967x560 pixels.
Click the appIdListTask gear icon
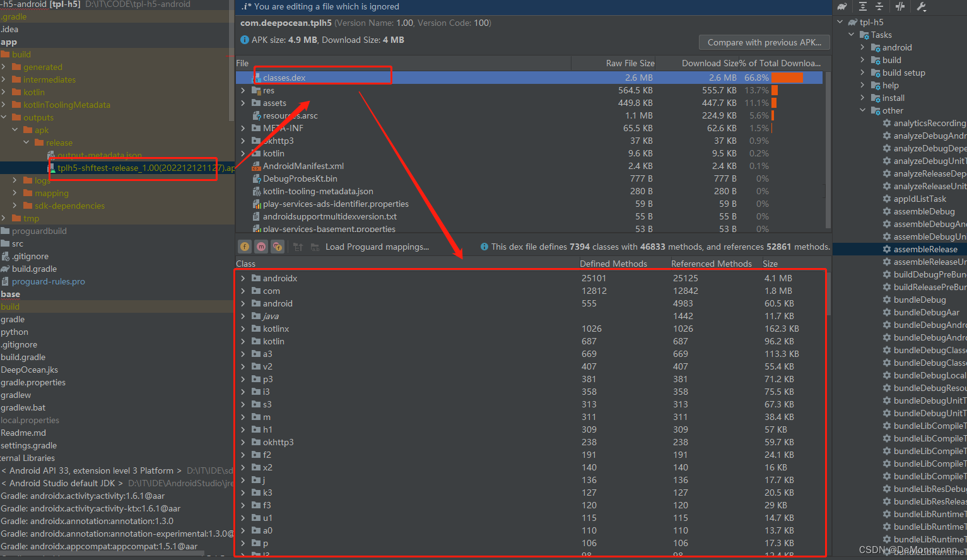[x=887, y=199]
